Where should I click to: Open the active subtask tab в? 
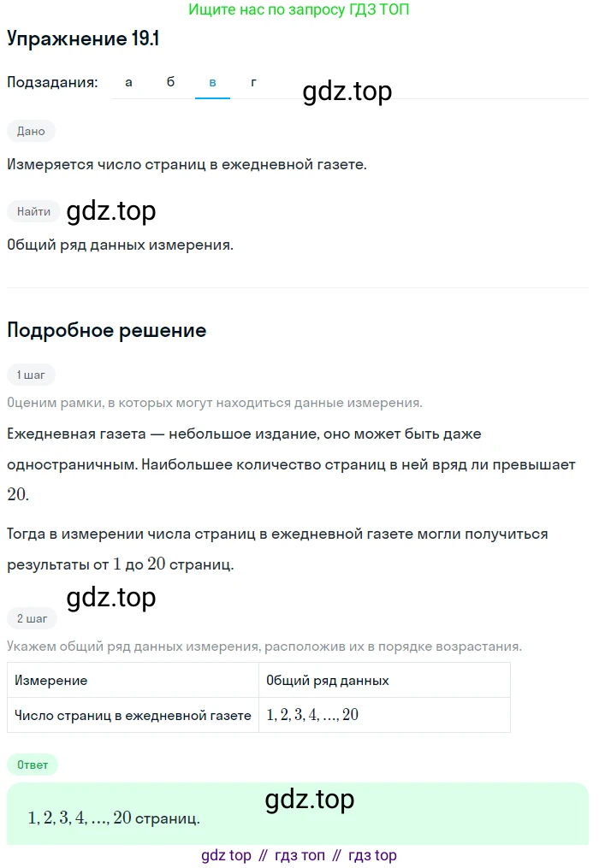213,82
